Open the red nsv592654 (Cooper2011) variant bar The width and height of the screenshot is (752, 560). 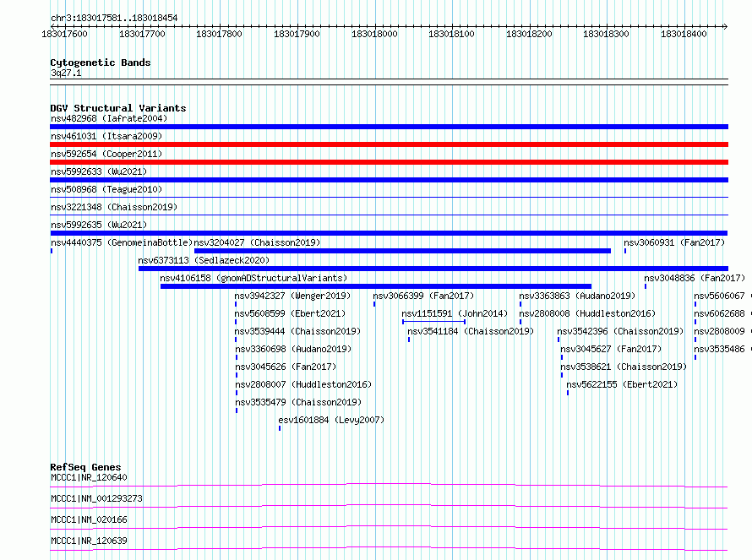389,162
